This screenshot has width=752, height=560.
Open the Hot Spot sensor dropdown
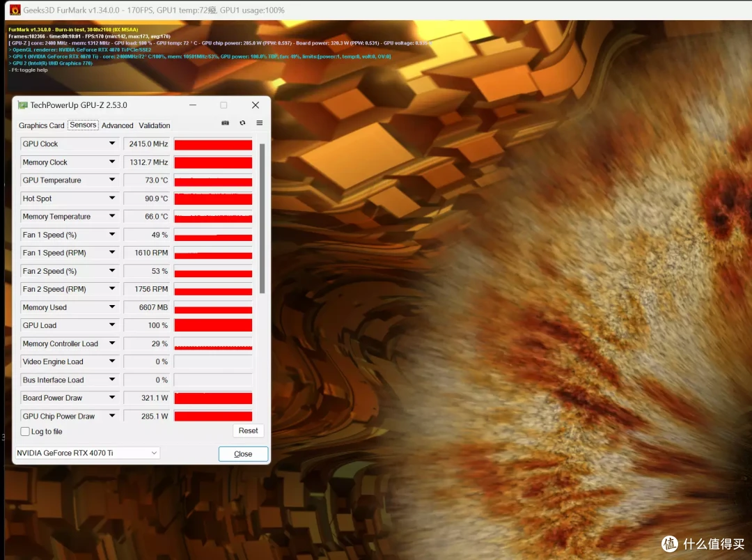(x=112, y=199)
